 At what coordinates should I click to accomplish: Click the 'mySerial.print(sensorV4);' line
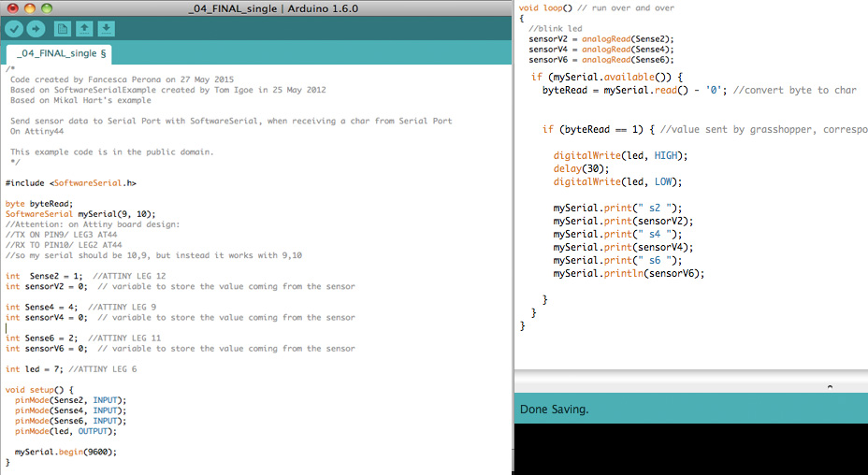pos(623,247)
